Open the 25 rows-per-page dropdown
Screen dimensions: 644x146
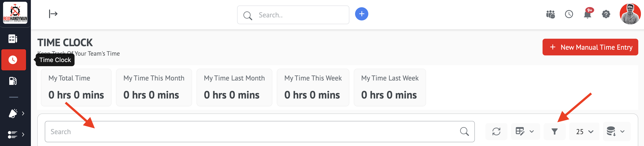pyautogui.click(x=584, y=131)
